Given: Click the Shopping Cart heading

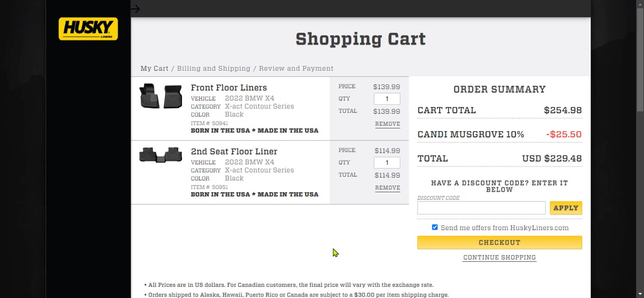Looking at the screenshot, I should click(x=360, y=39).
